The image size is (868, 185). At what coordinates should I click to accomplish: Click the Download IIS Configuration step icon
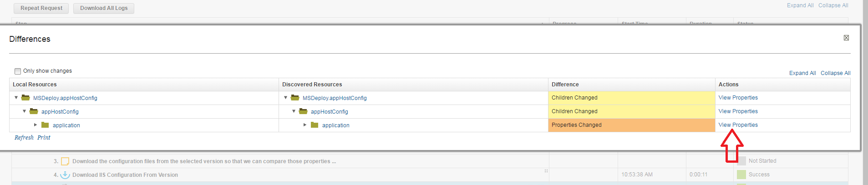click(x=65, y=175)
